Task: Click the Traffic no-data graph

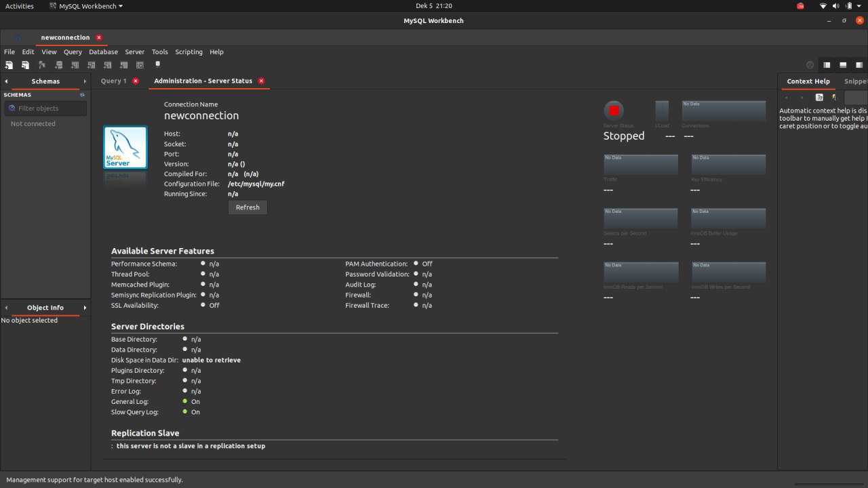Action: [x=641, y=164]
